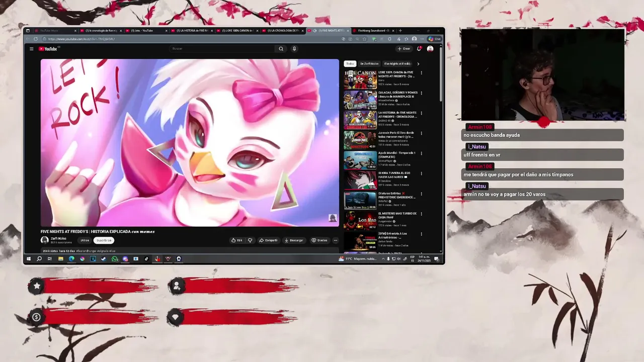
Task: Open the weather widget showing 11°C
Action: click(357, 259)
